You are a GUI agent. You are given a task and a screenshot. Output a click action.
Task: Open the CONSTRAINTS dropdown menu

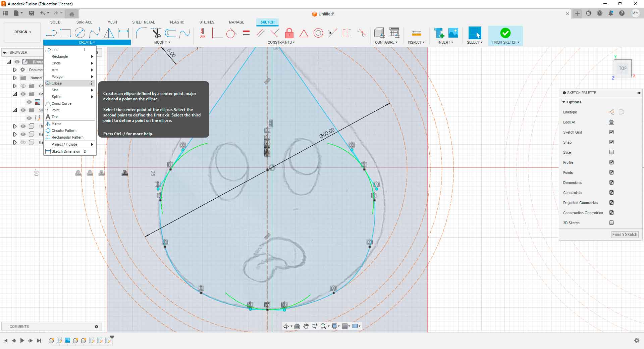point(281,42)
